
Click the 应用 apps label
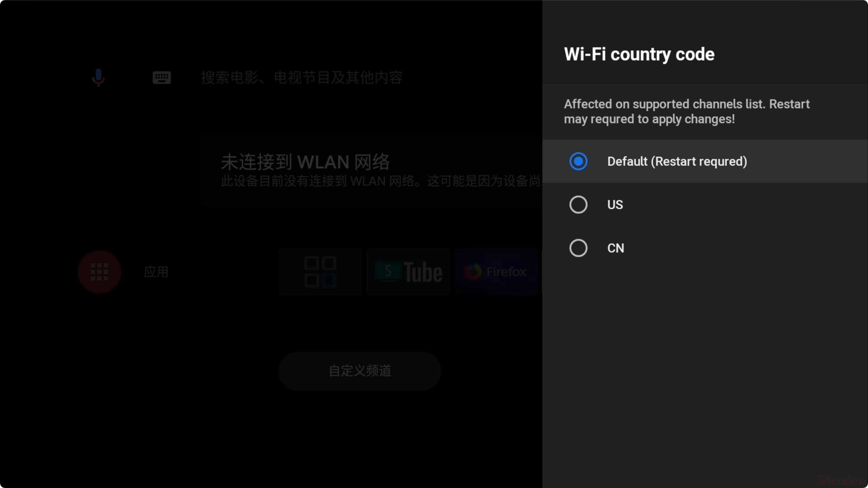point(156,272)
